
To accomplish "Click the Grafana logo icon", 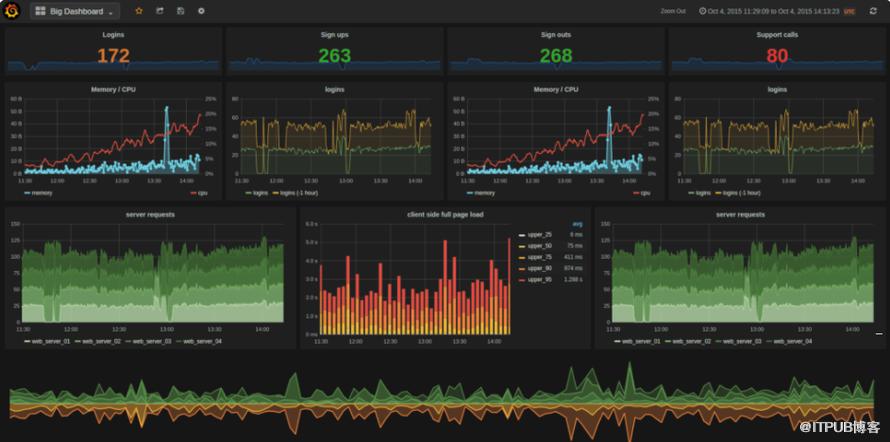I will click(x=13, y=10).
